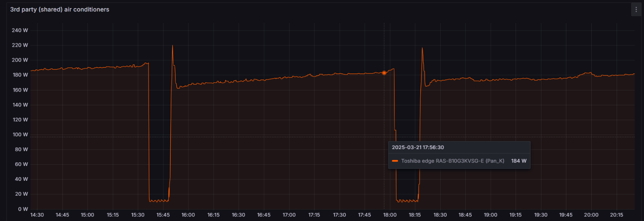Click the '14:45' time axis label
Screen dimensions: 644x221
(x=62, y=215)
